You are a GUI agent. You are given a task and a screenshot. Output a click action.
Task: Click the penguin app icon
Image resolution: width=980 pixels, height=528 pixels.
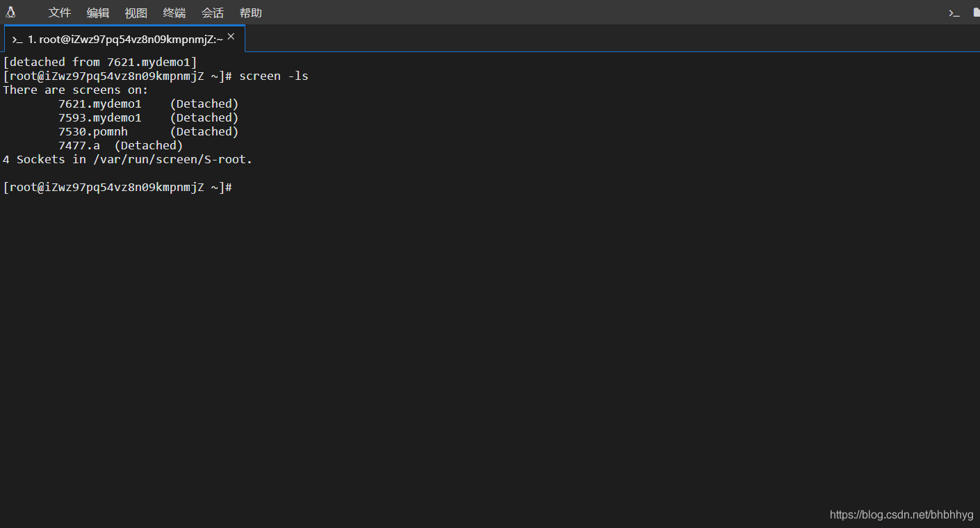10,12
